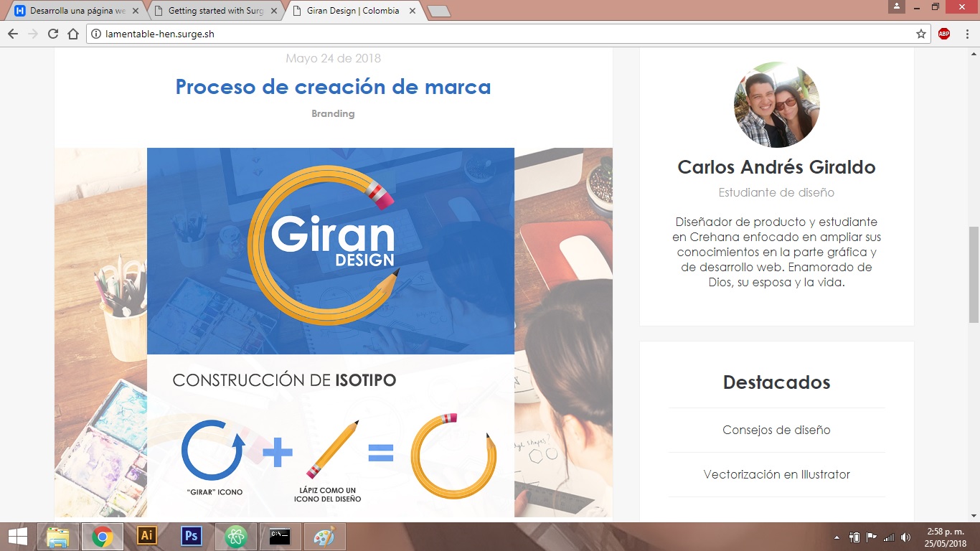Close the Desarrolla una página web tab
Screen dimensions: 980x551
[134, 11]
